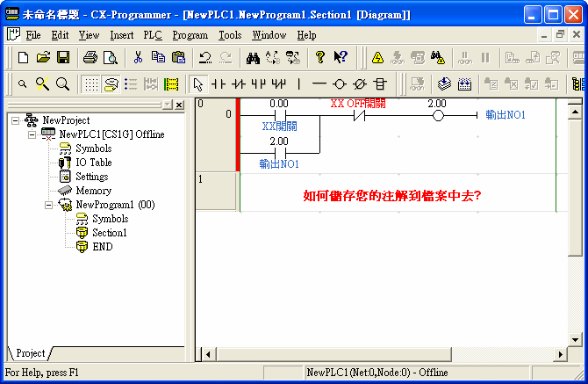This screenshot has height=384, width=588.
Task: Select IO Table in the tree
Action: (x=94, y=163)
